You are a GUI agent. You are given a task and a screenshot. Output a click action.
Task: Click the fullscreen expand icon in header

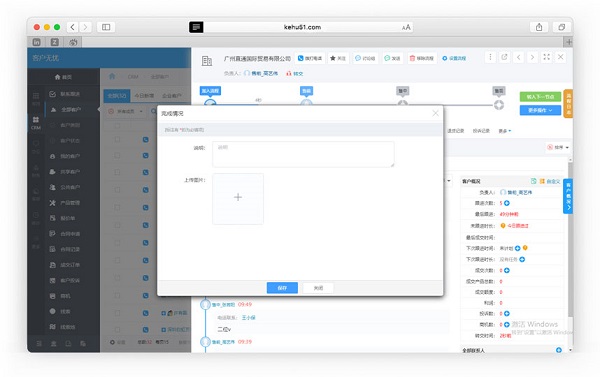pos(546,57)
